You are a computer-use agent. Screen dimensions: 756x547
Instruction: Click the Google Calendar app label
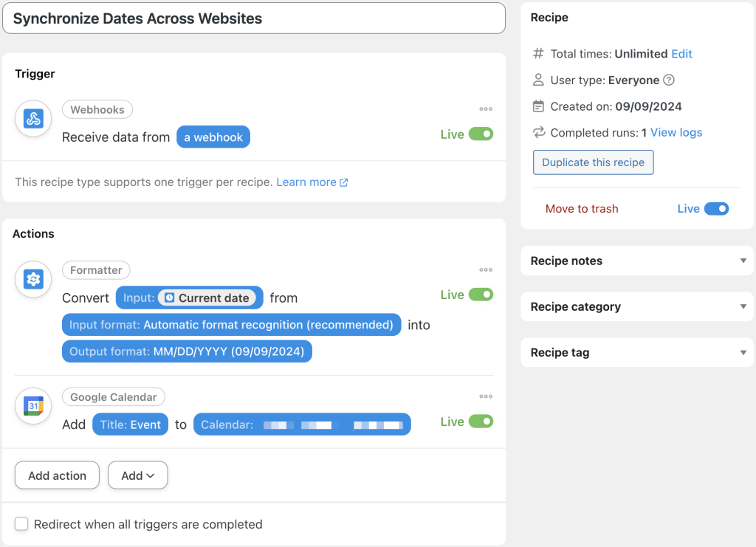pyautogui.click(x=113, y=396)
